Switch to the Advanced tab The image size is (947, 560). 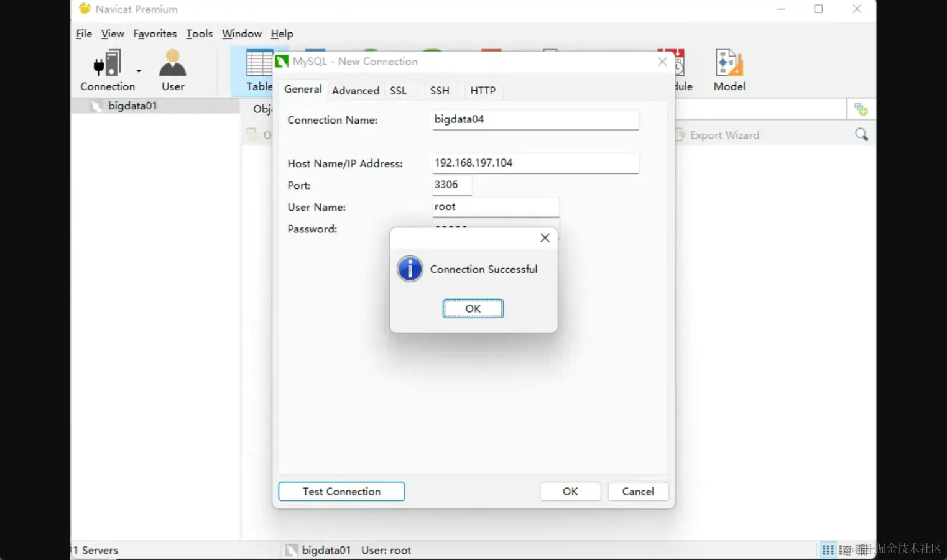[356, 91]
